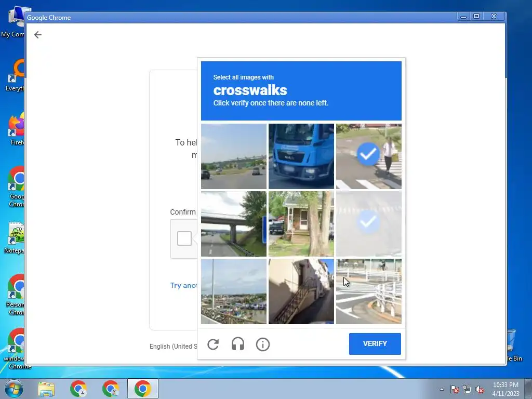Maximize the Google Chrome window
The width and height of the screenshot is (532, 399).
click(x=476, y=16)
